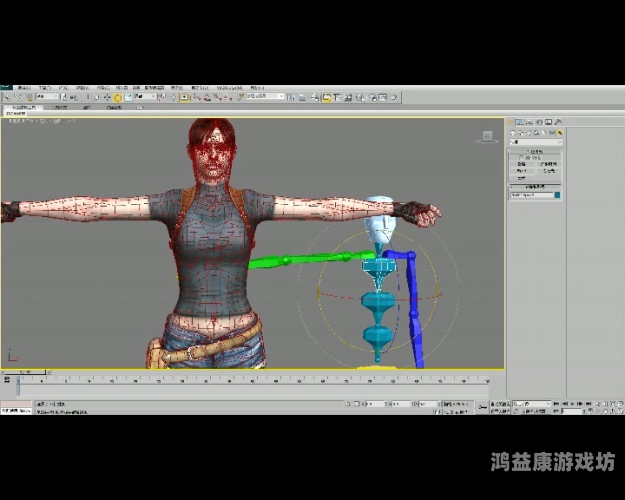The image size is (625, 500).
Task: Click the ViewCube in the viewport
Action: pyautogui.click(x=488, y=136)
